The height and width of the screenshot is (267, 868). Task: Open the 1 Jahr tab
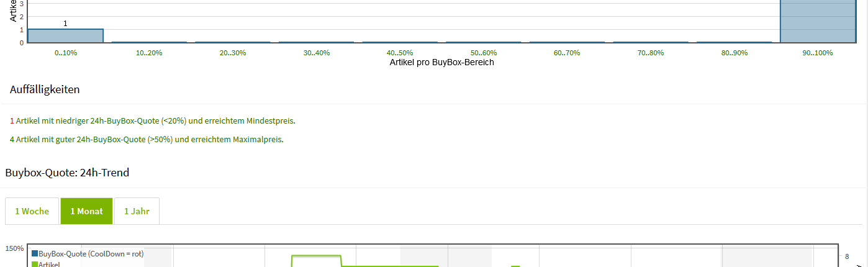point(137,211)
